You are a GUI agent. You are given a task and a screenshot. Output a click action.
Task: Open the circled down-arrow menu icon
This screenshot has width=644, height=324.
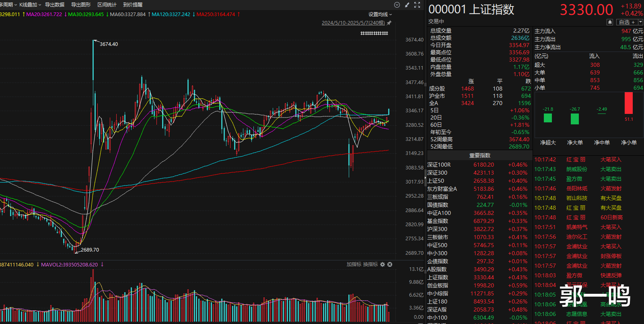(x=397, y=5)
